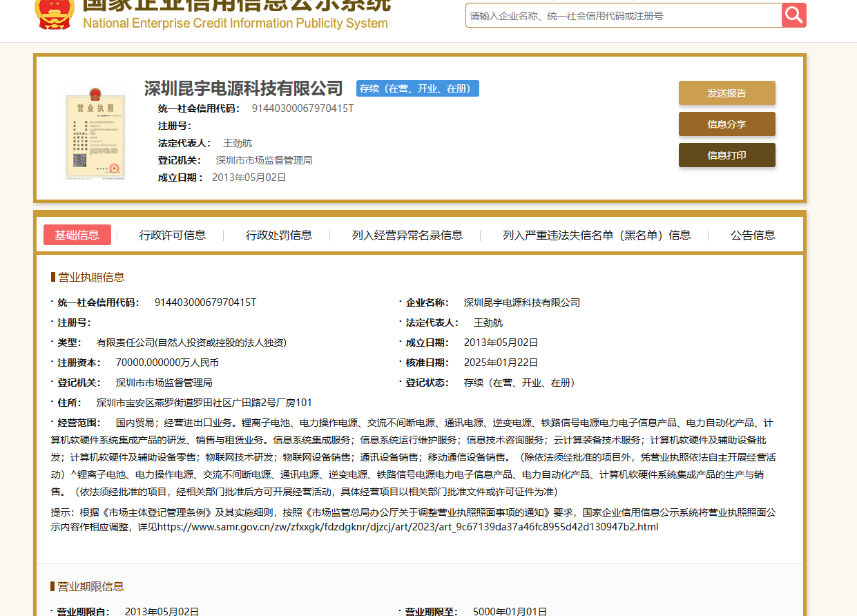This screenshot has height=616, width=857.
Task: Click the 注册资本 label
Action: 79,363
